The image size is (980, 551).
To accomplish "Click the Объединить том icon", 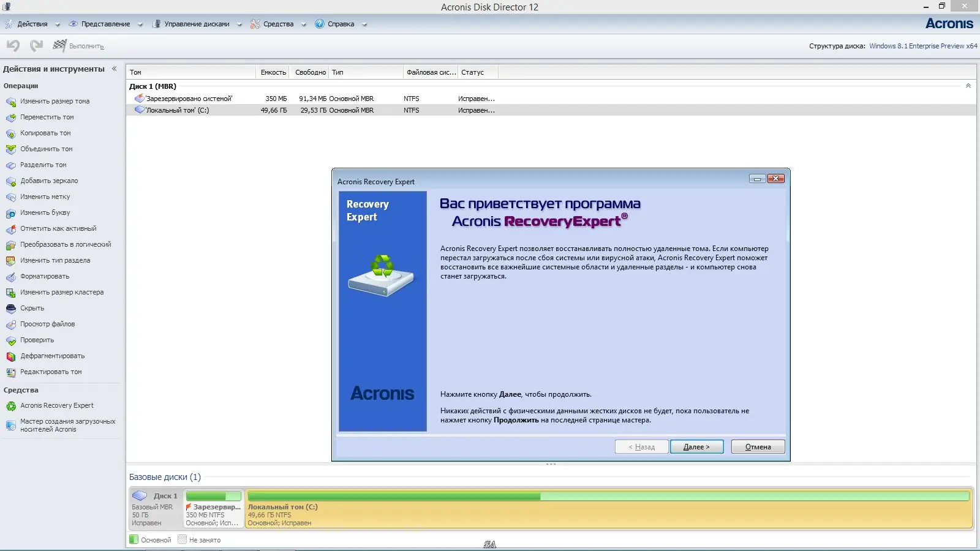I will (x=11, y=149).
